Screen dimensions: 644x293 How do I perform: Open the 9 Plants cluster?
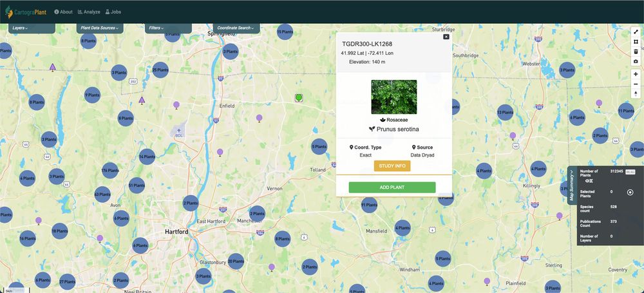(x=92, y=95)
